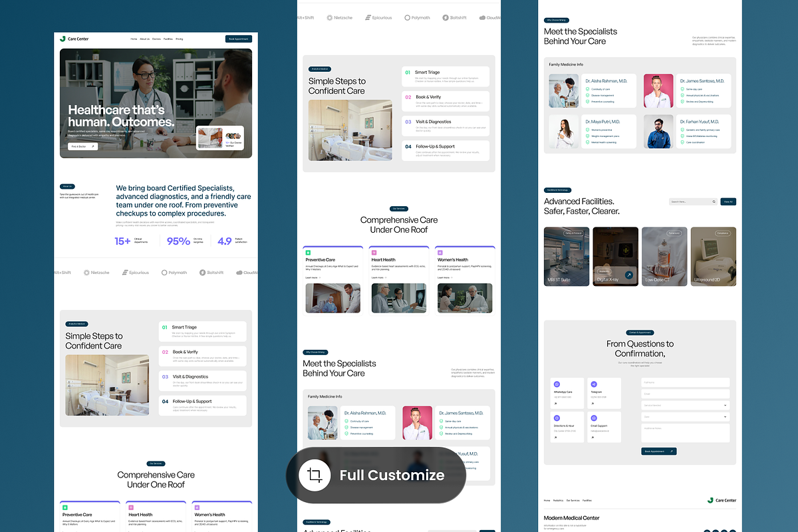Select Follow-Up & Support step on the left page
Screen dimensions: 798x532
(202, 406)
